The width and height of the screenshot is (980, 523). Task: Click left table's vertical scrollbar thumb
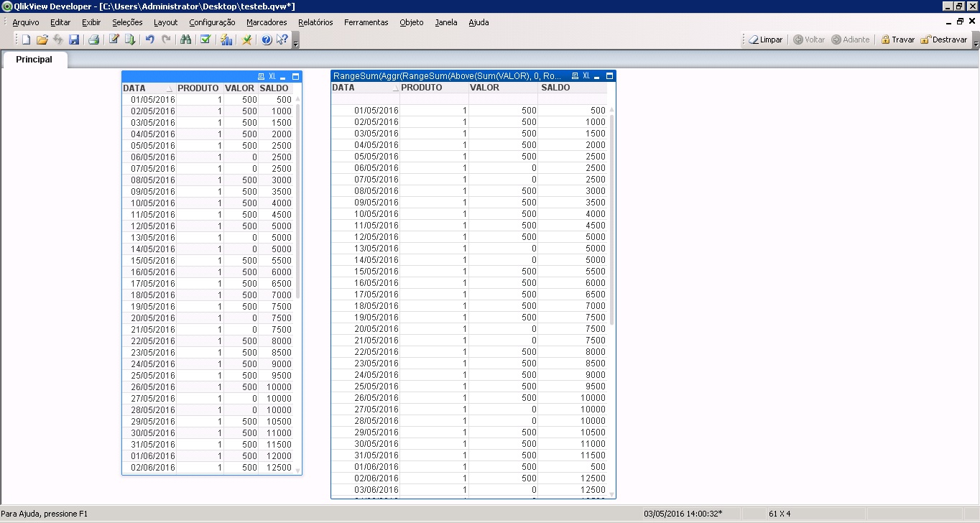click(297, 202)
